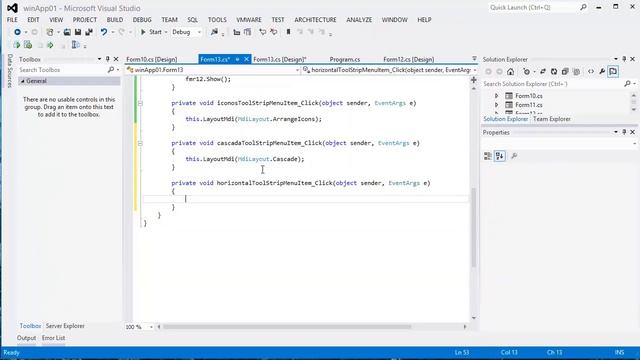Click the Pending Changes Filter icon in Solution Explorer
The height and width of the screenshot is (360, 640).
527,71
